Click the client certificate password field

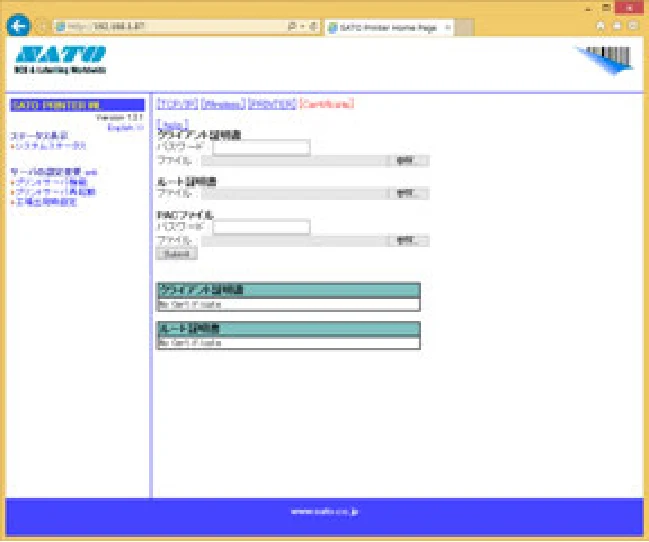(261, 147)
